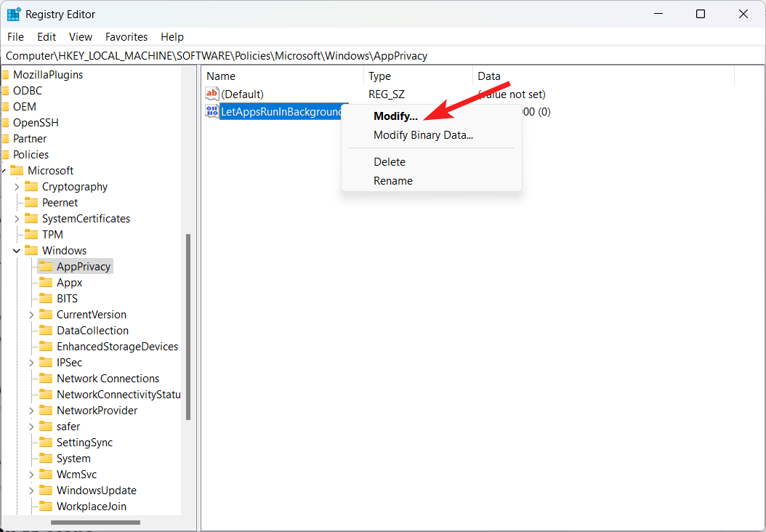The height and width of the screenshot is (532, 766).
Task: Expand the safer key
Action: click(x=32, y=427)
